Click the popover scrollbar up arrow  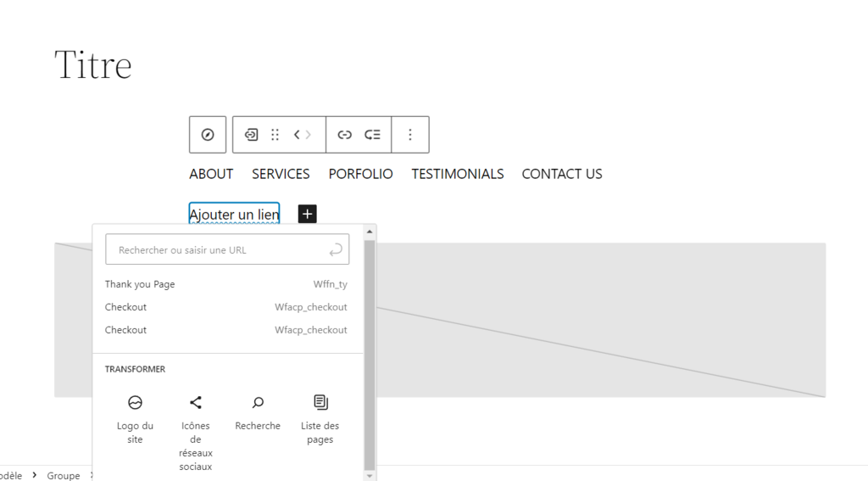point(370,232)
